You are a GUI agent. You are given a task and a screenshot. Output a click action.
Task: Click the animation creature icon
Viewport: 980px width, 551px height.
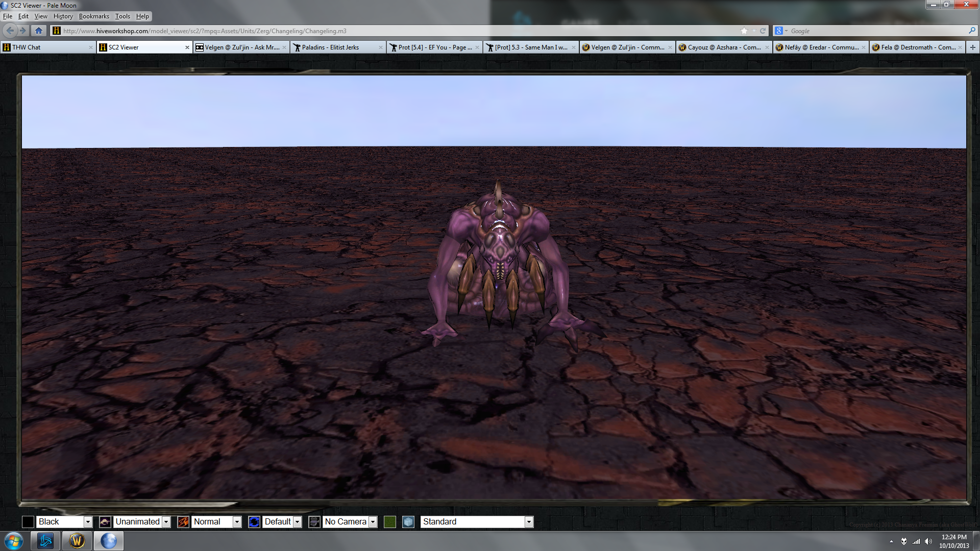tap(105, 521)
